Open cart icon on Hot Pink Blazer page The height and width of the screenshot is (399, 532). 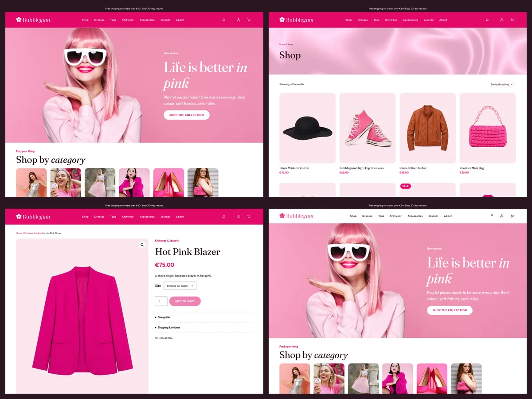coord(249,217)
